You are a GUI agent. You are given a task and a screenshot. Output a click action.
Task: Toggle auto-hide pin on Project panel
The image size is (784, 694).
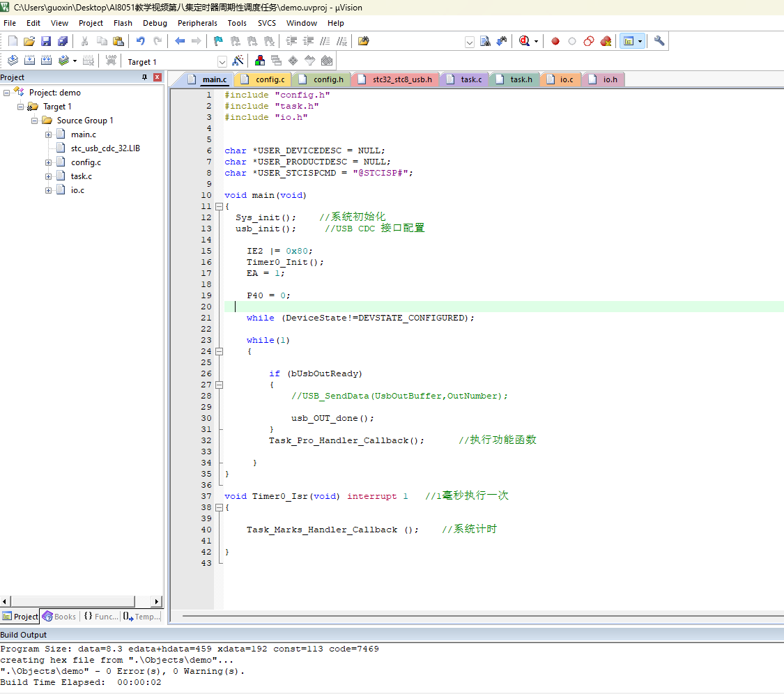click(144, 77)
